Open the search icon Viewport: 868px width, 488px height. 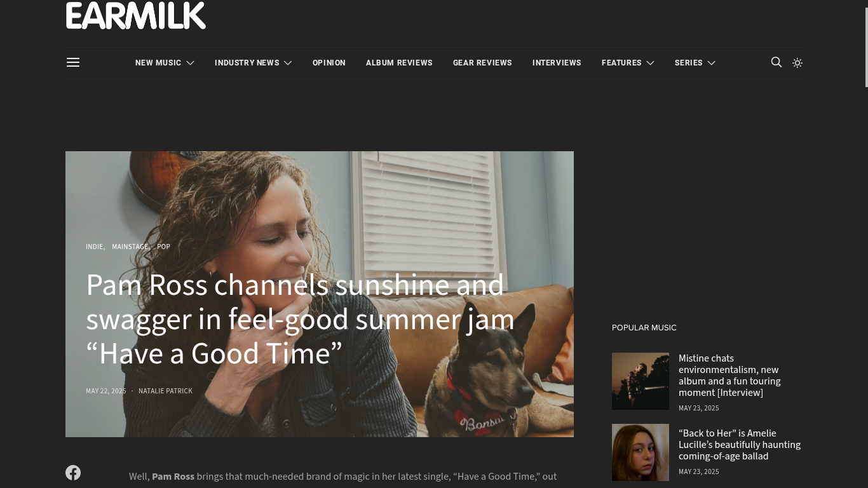pyautogui.click(x=776, y=62)
